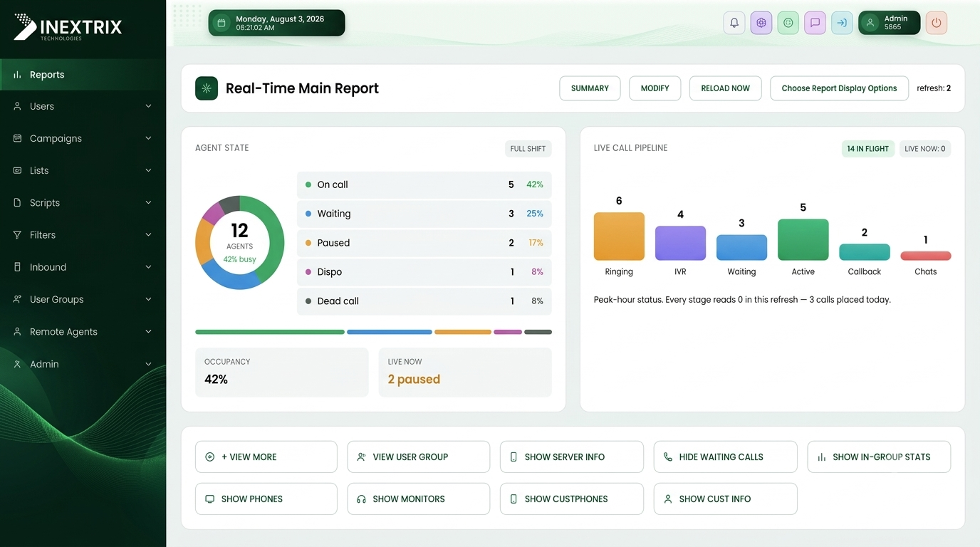Click the Scripts document icon in sidebar

(17, 203)
